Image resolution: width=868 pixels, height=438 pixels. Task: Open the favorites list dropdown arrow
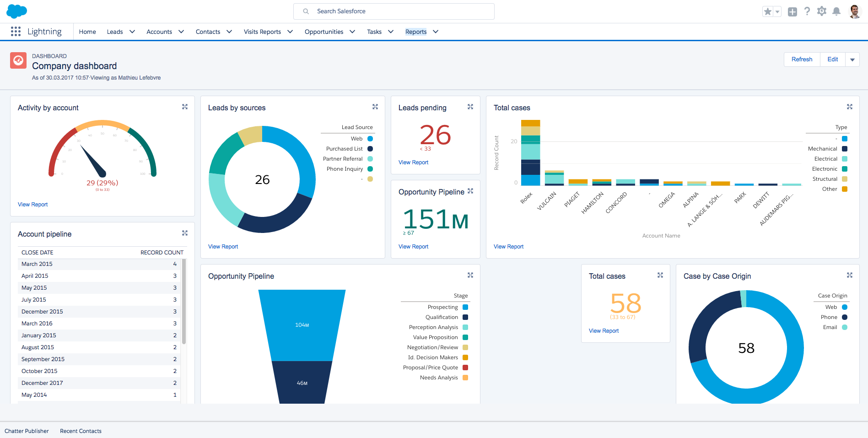point(777,12)
